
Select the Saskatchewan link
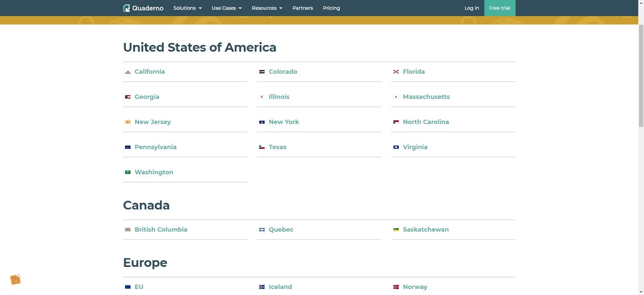[x=426, y=230]
